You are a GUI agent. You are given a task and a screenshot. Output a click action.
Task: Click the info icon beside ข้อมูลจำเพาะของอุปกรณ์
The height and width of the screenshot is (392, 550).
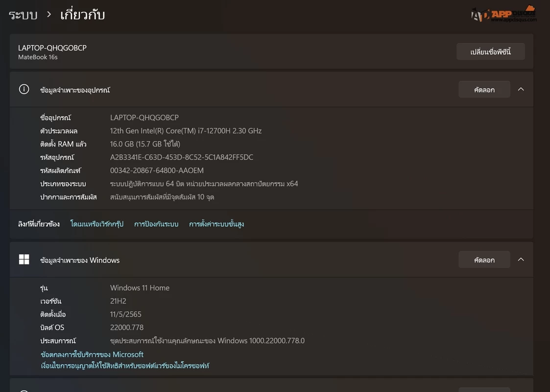pos(24,89)
